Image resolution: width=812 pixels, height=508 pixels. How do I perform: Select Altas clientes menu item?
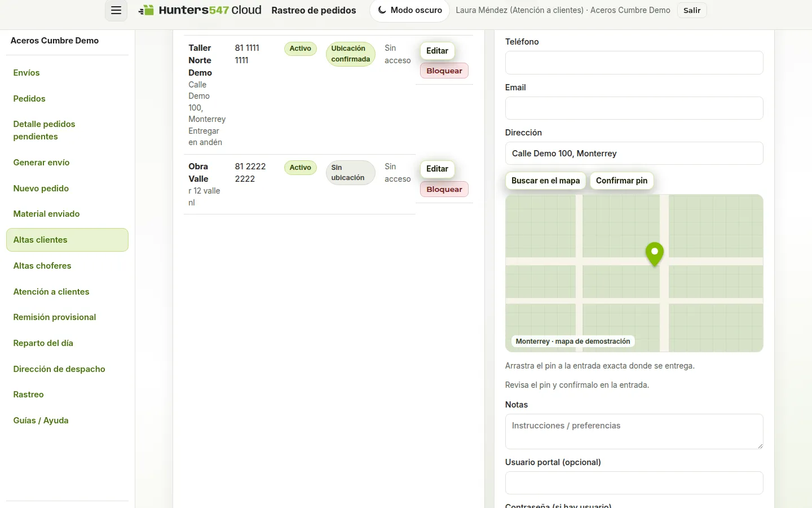coord(67,240)
